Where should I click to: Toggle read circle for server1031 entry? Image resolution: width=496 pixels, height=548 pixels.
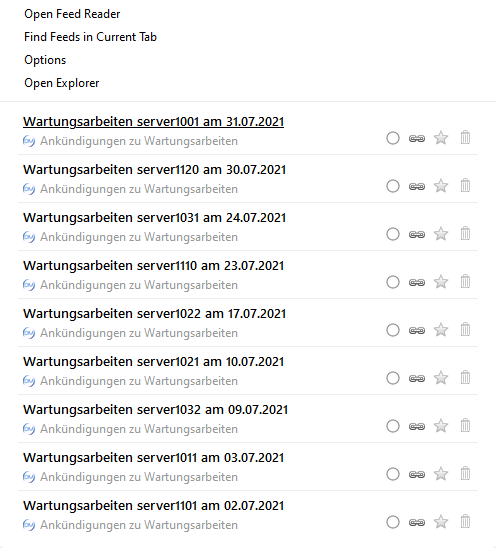[x=393, y=234]
